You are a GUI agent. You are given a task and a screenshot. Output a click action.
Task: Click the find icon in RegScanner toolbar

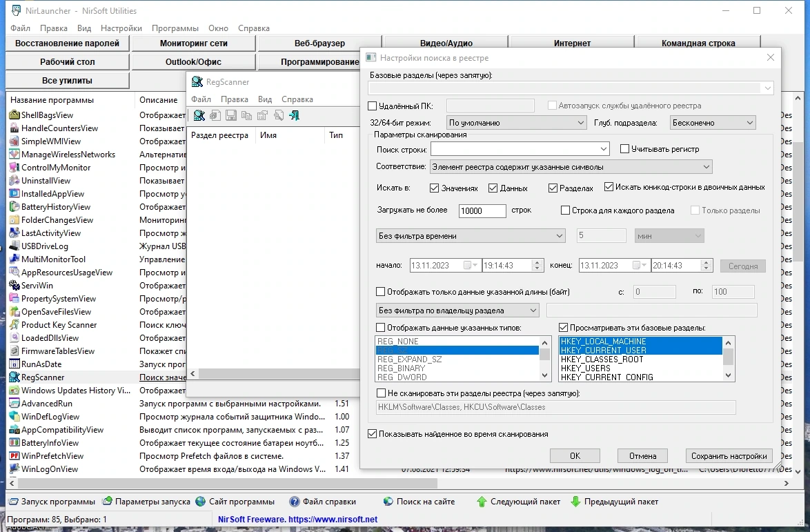point(279,116)
